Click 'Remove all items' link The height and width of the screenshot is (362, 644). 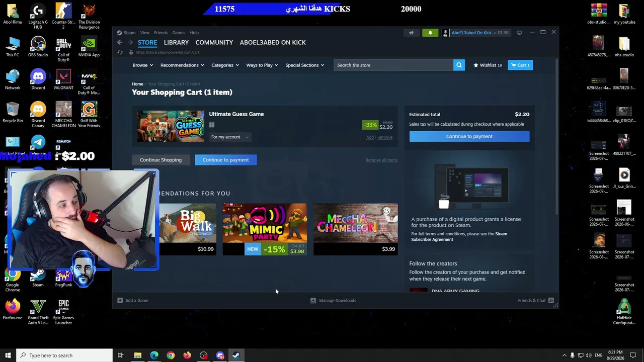click(x=381, y=160)
